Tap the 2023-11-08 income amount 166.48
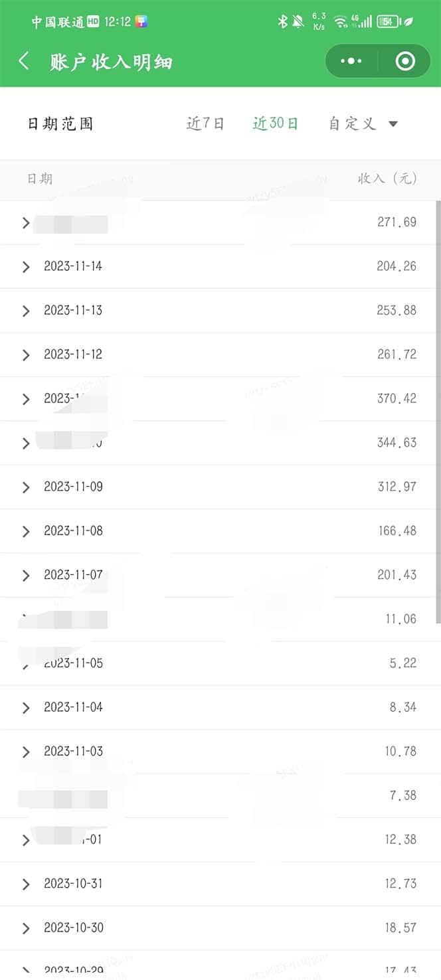The height and width of the screenshot is (980, 441). pyautogui.click(x=397, y=531)
